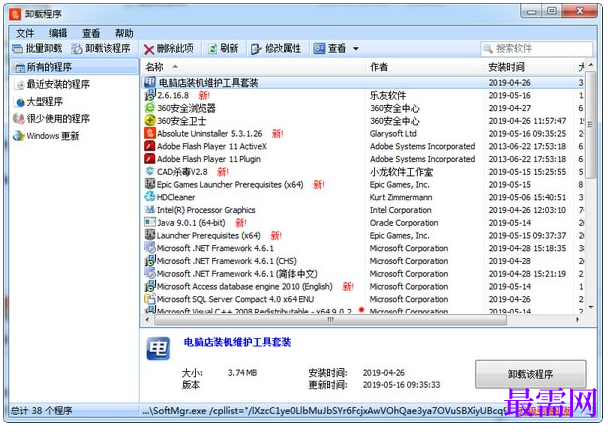616x434 pixels.
Task: Click the 电脑店装机维护工具套装 row icon
Action: pos(150,82)
